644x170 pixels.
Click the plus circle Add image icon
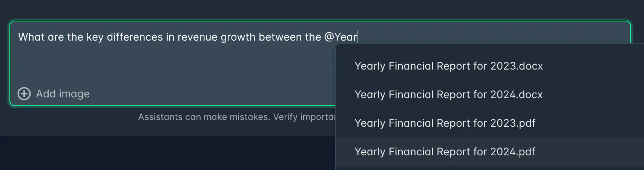pos(24,94)
